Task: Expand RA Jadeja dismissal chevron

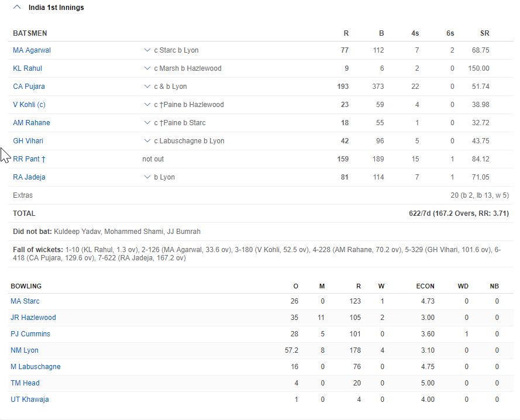Action: tap(147, 177)
